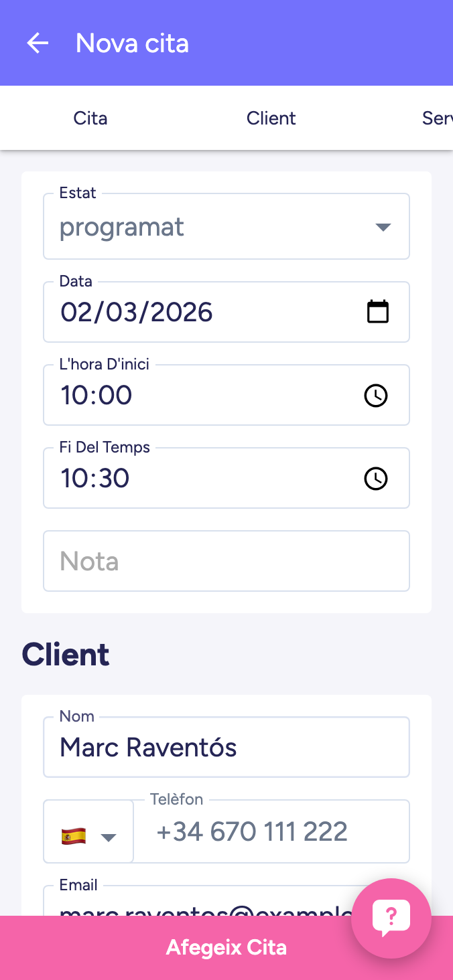Click the Email input field
This screenshot has height=980, width=453.
coord(201,904)
